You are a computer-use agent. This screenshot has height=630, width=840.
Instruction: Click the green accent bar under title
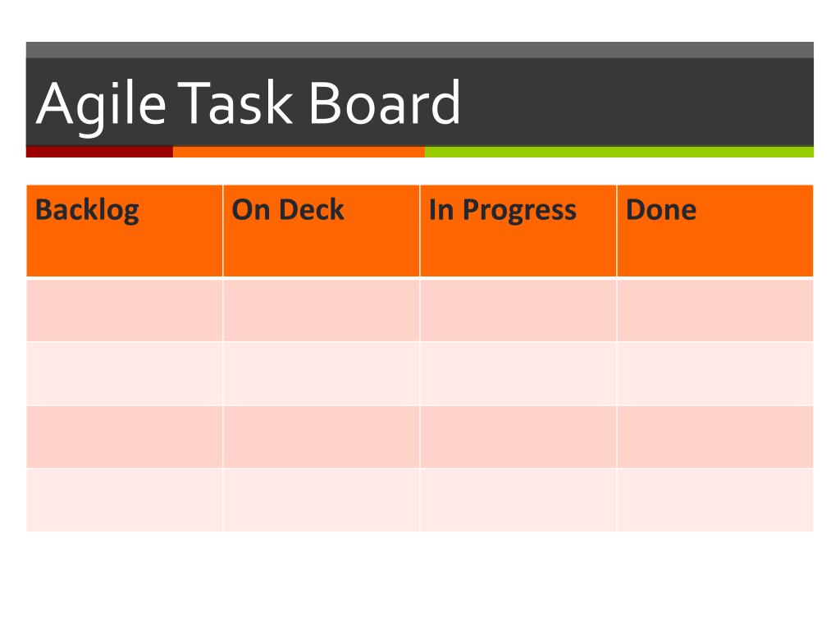(619, 152)
